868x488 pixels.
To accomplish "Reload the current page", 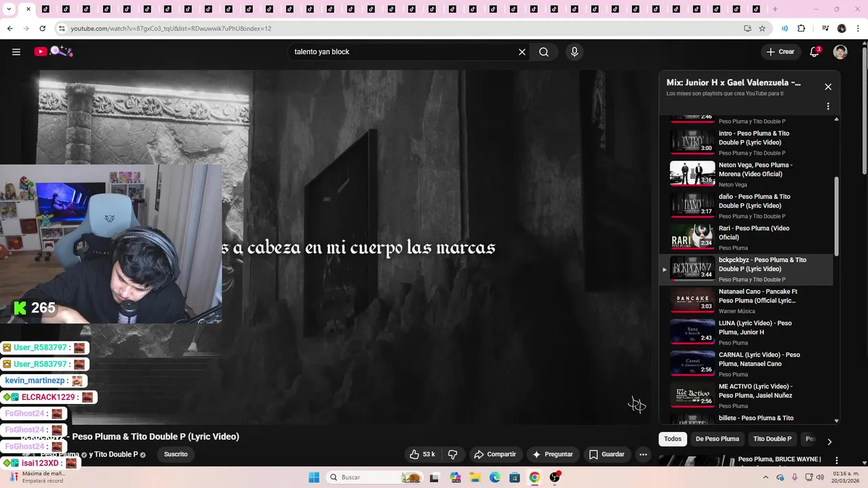I will (x=42, y=28).
